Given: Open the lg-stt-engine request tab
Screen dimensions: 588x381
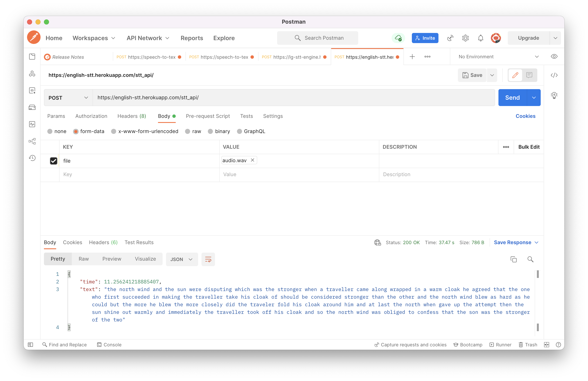Looking at the screenshot, I should pyautogui.click(x=294, y=57).
